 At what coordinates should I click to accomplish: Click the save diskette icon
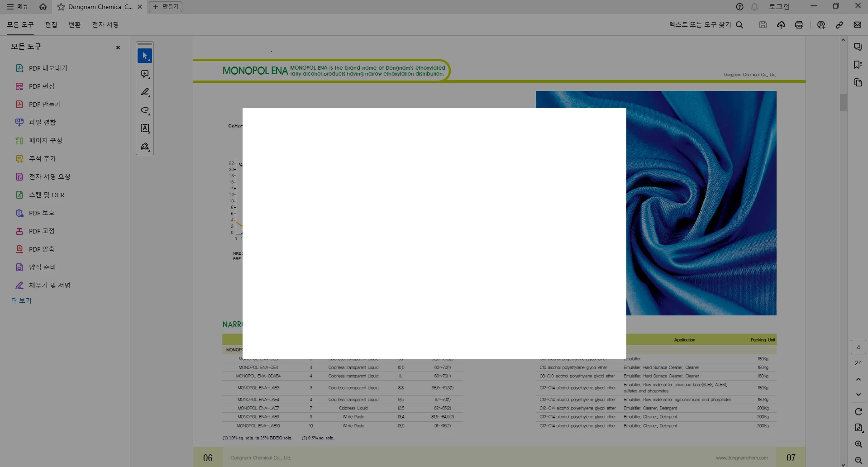pyautogui.click(x=763, y=25)
